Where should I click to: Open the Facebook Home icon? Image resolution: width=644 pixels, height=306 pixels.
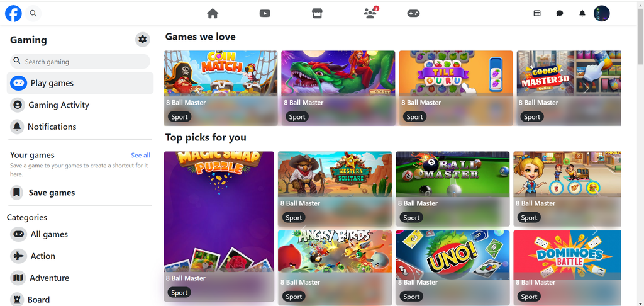213,14
